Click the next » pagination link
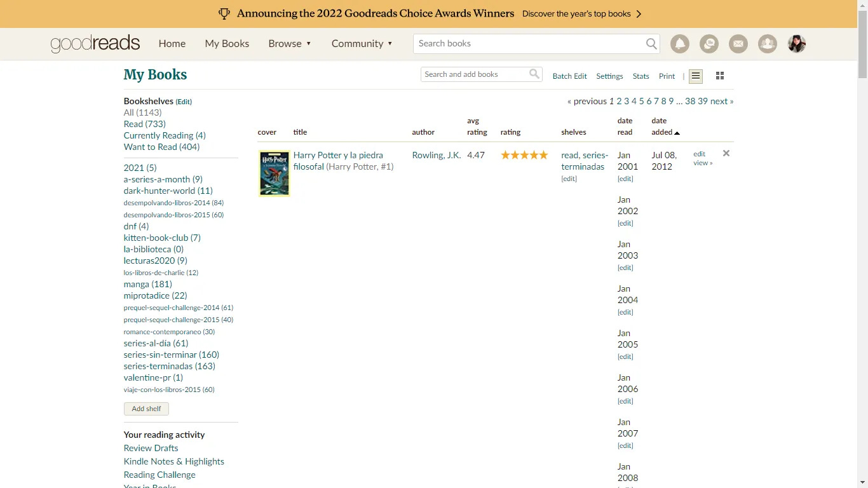The width and height of the screenshot is (868, 488). click(722, 101)
